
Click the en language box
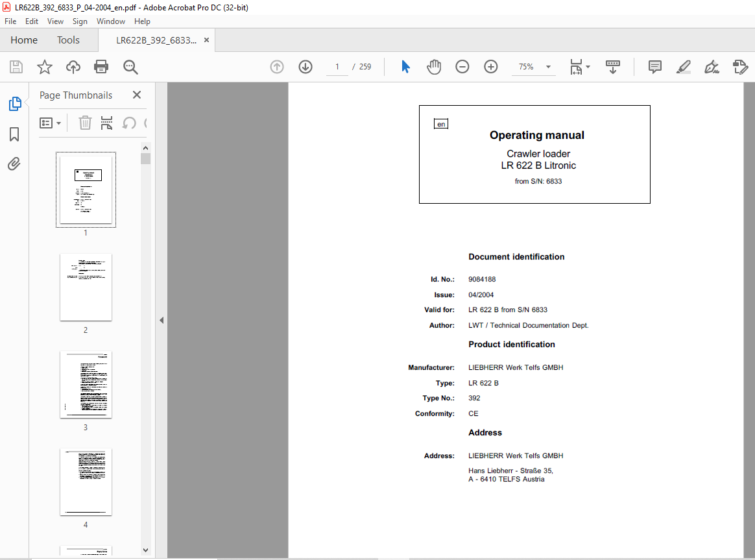coord(441,124)
